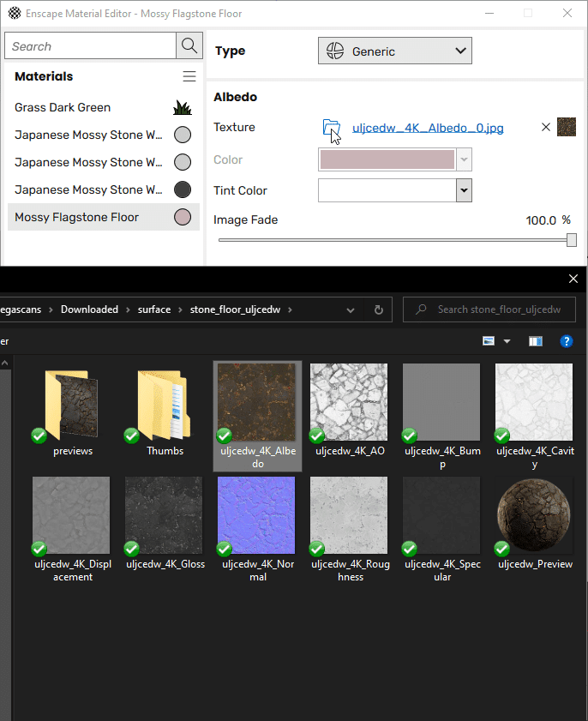Open the Tint Color dropdown
This screenshot has height=721, width=588.
point(464,190)
